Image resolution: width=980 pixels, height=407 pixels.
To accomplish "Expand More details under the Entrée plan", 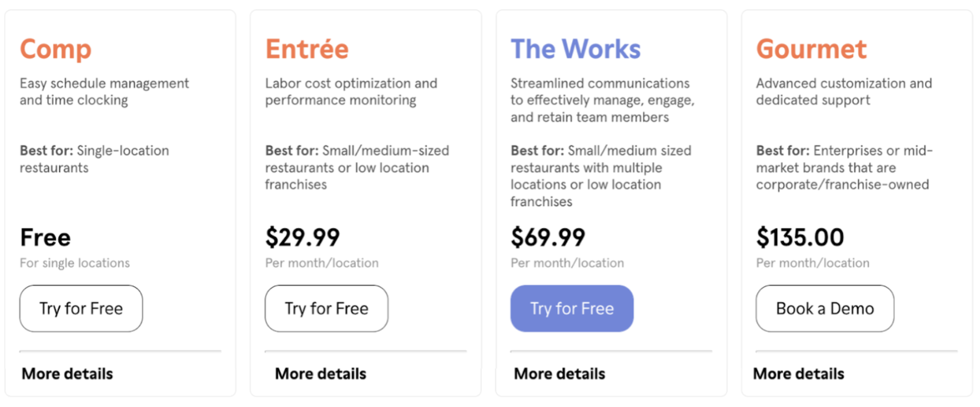I will [x=320, y=373].
